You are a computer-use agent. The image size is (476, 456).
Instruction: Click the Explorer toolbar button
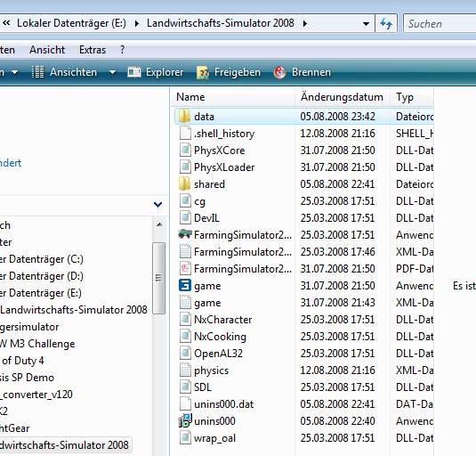click(156, 72)
